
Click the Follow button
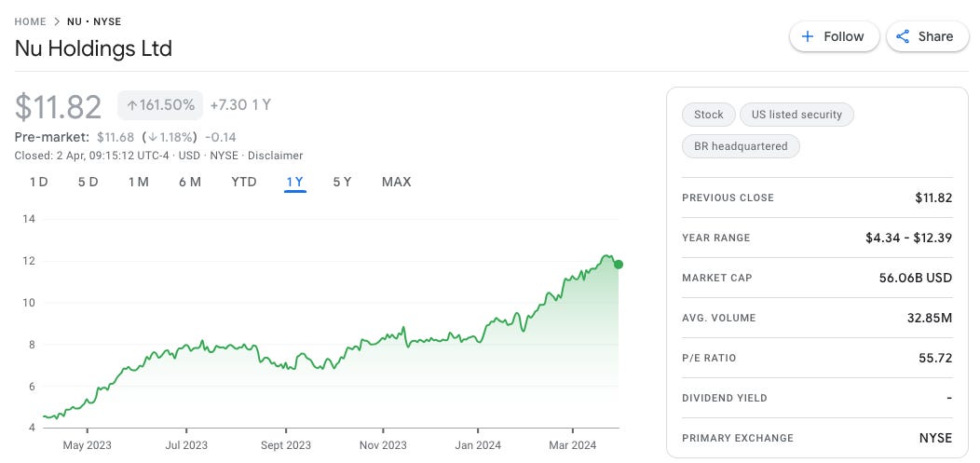point(834,36)
